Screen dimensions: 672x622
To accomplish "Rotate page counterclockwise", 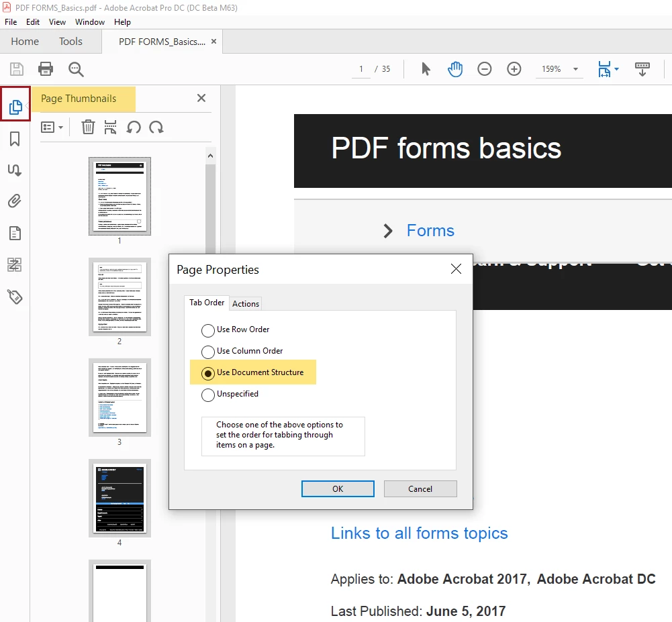I will click(x=134, y=127).
